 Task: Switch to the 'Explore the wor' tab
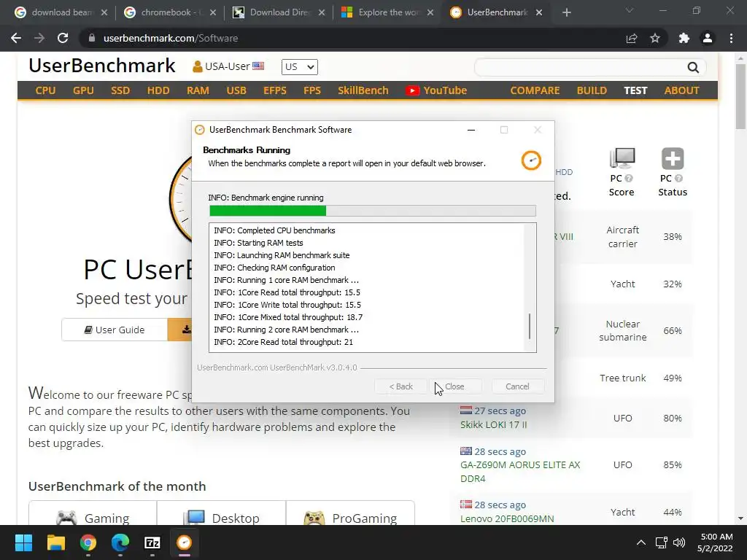click(389, 12)
